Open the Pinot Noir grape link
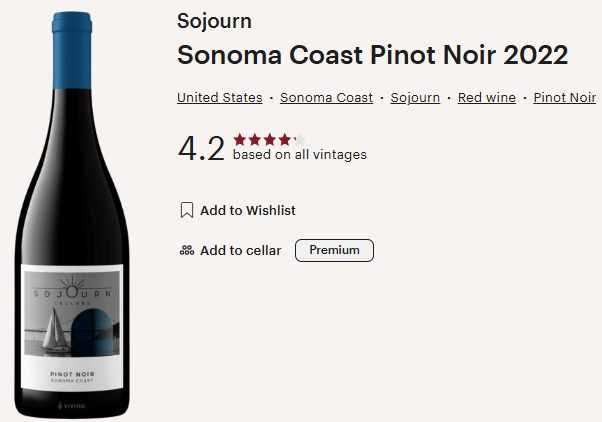Viewport: 602px width, 422px height. [x=564, y=98]
